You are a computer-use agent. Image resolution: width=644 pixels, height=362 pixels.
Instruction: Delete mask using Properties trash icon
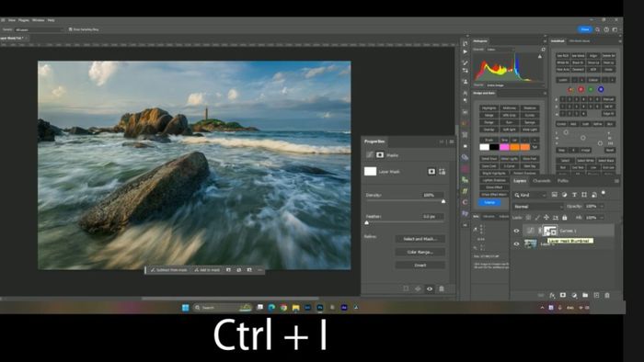pos(442,288)
